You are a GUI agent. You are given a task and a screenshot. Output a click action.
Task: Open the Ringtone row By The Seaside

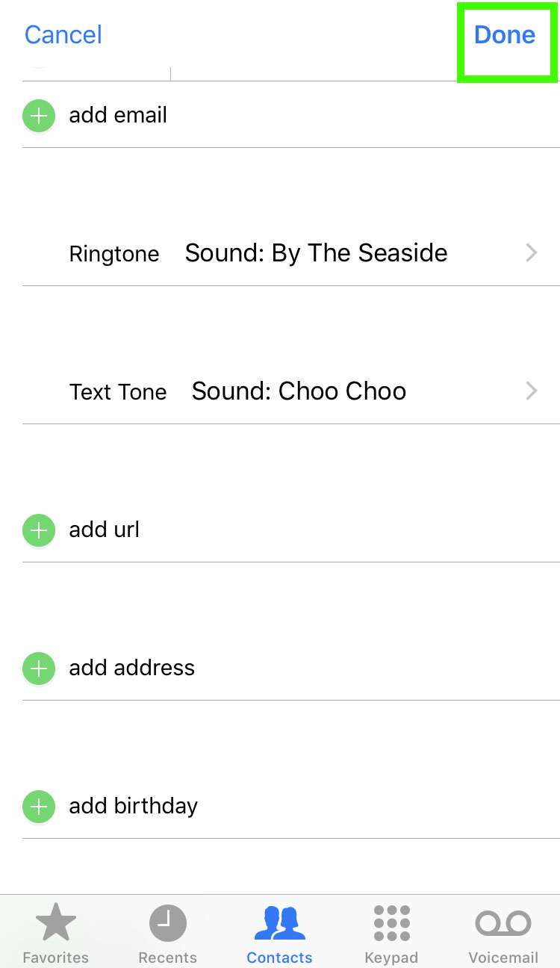coord(316,253)
